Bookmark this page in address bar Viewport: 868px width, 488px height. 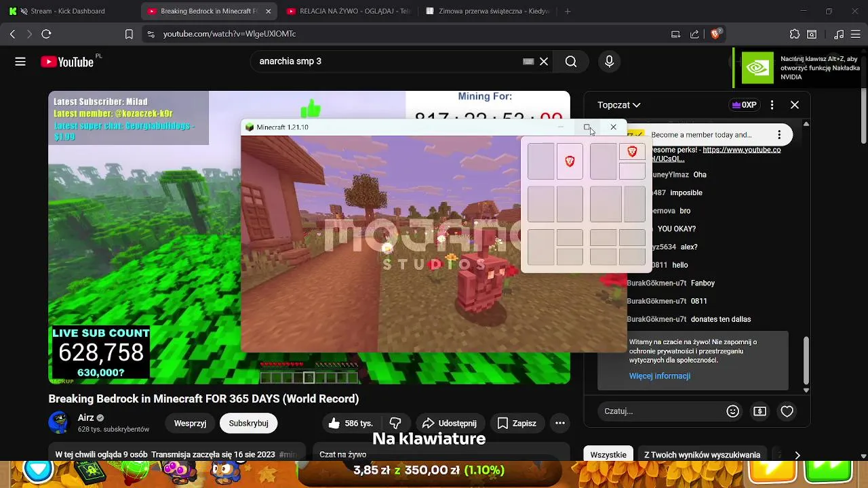(129, 34)
